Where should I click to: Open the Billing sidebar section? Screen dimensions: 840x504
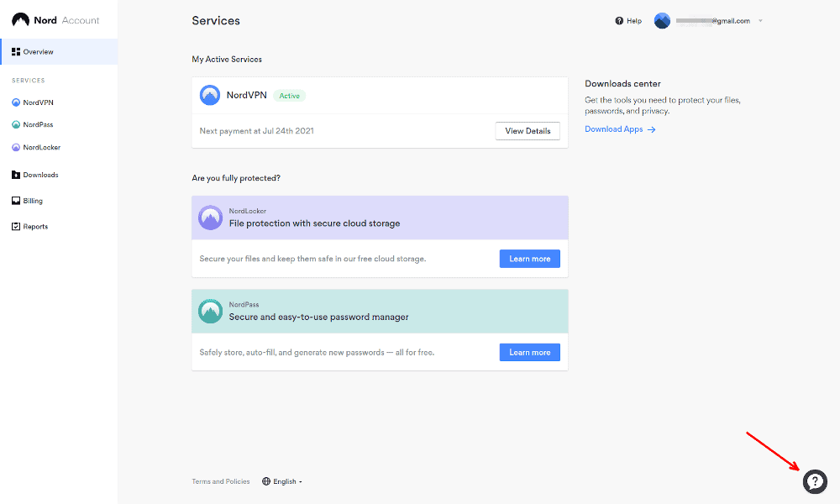pos(33,201)
